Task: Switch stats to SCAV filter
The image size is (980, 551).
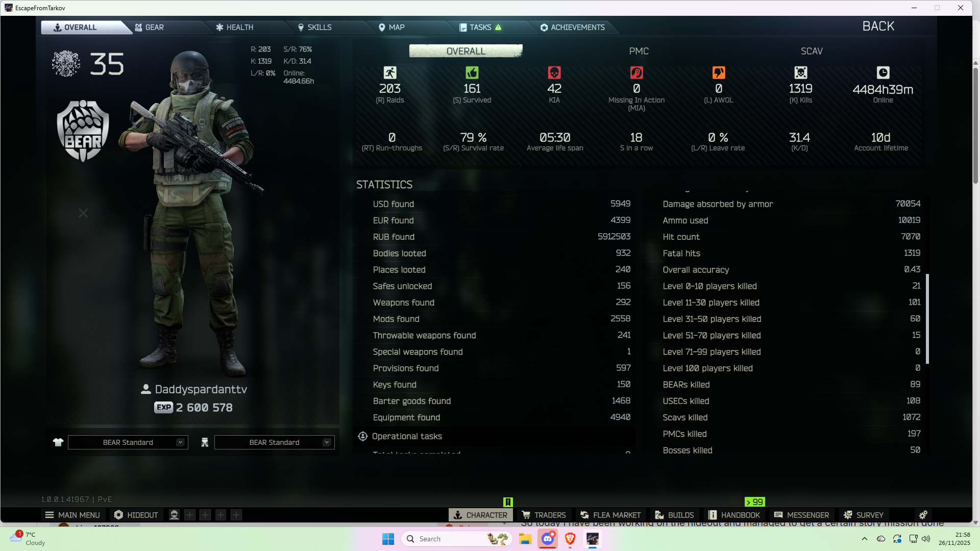Action: pyautogui.click(x=812, y=51)
